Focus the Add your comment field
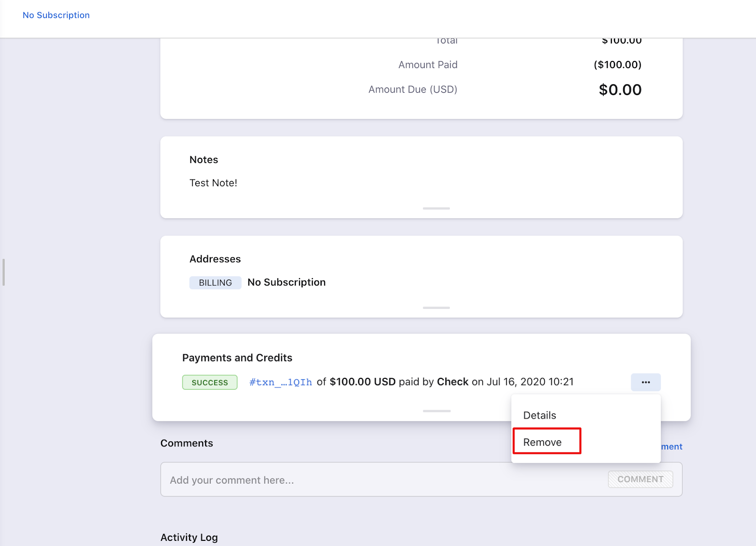 (x=378, y=480)
